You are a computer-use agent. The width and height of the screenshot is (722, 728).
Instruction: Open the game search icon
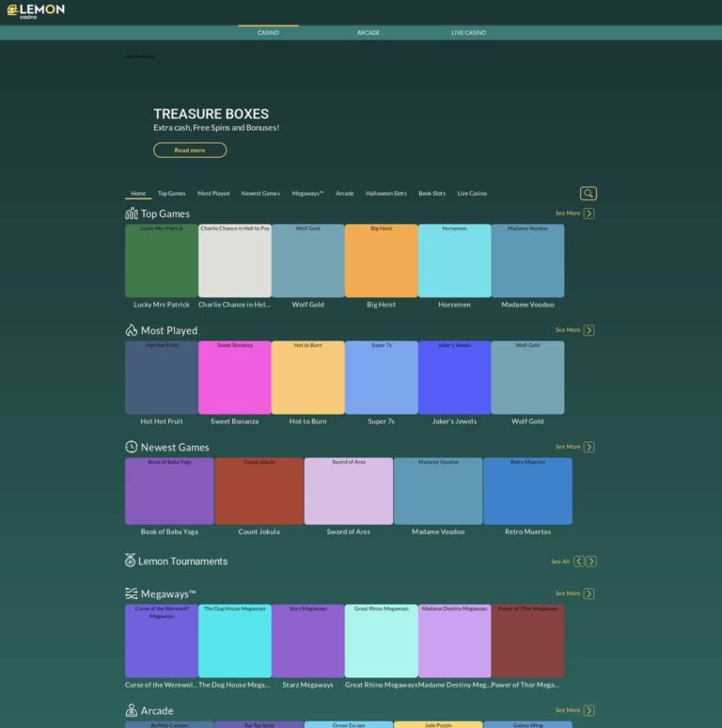tap(588, 194)
